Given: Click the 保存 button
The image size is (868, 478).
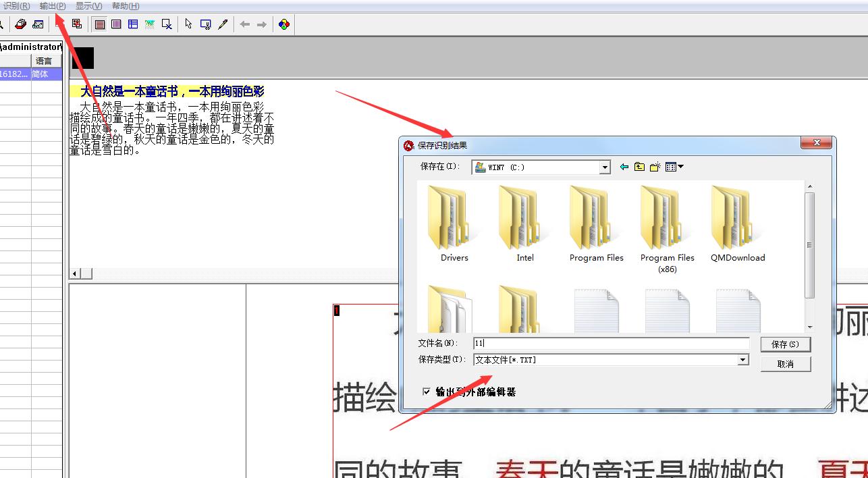Looking at the screenshot, I should tap(785, 344).
